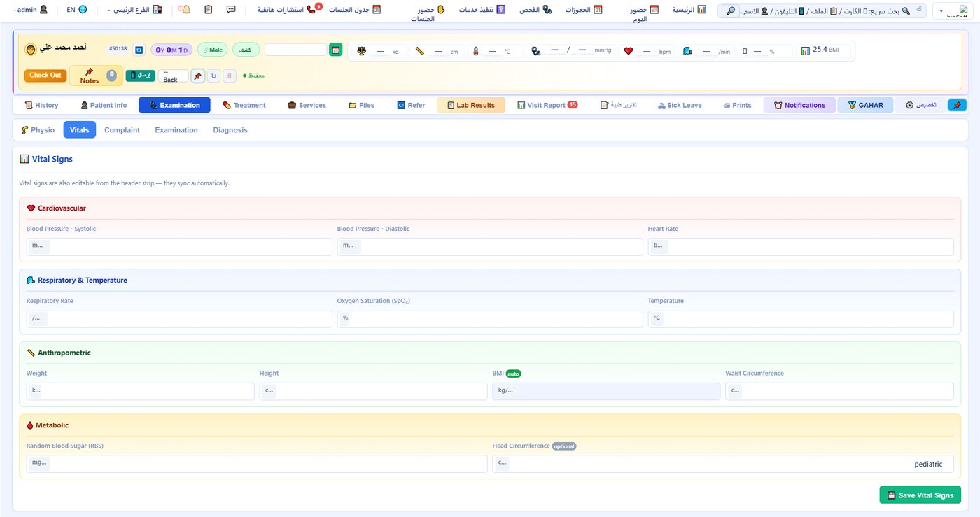Click the refresh icon next to #50138
The width and height of the screenshot is (980, 517).
click(139, 50)
